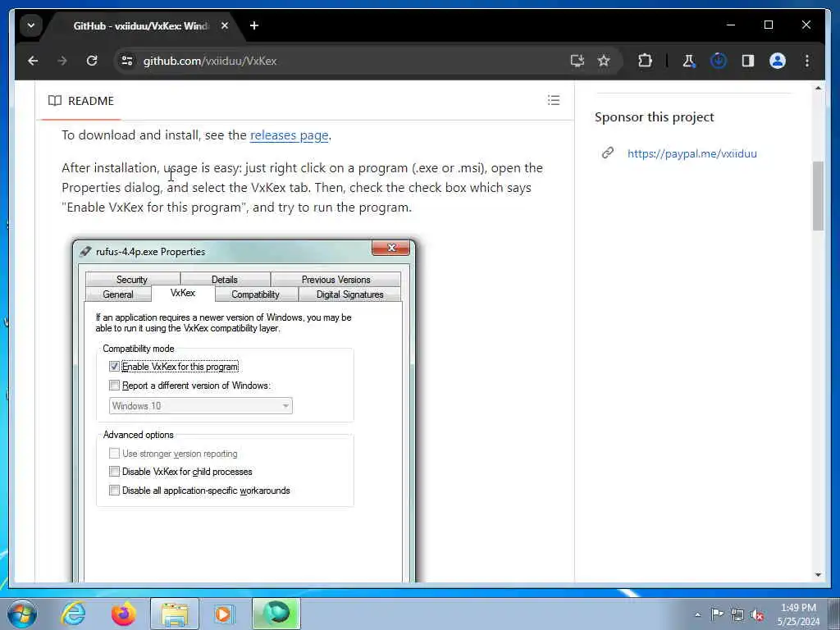
Task: Open the Windows Start menu
Action: pyautogui.click(x=22, y=614)
